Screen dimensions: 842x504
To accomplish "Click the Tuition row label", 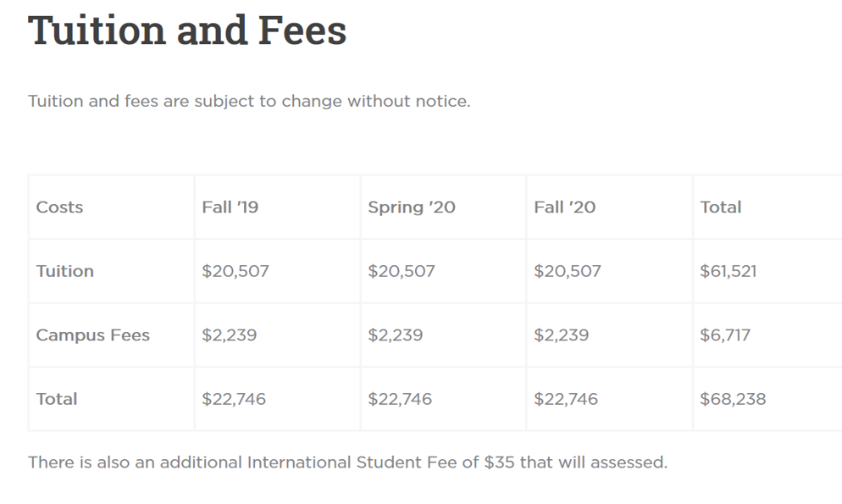I will point(65,271).
